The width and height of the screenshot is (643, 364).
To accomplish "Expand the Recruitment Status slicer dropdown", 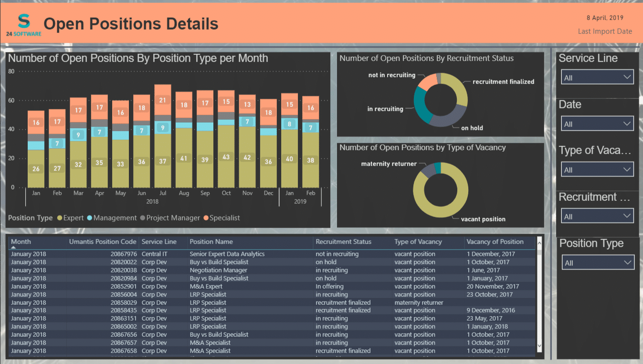I will 597,216.
